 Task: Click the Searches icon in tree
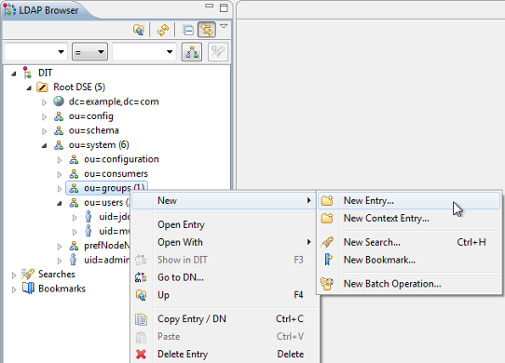28,274
